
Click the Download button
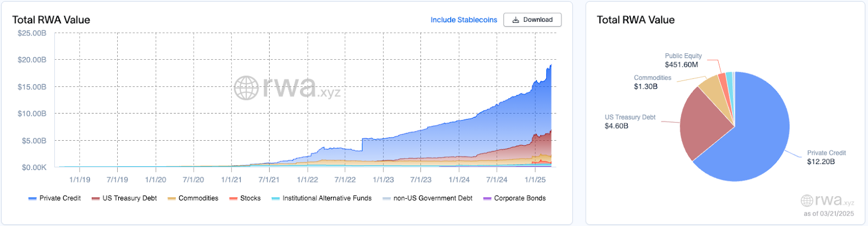tap(532, 20)
